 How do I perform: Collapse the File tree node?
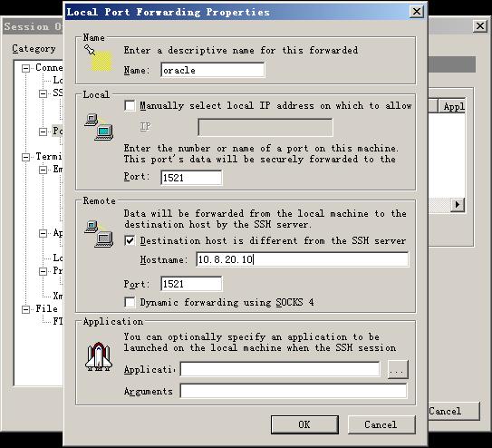point(25,309)
